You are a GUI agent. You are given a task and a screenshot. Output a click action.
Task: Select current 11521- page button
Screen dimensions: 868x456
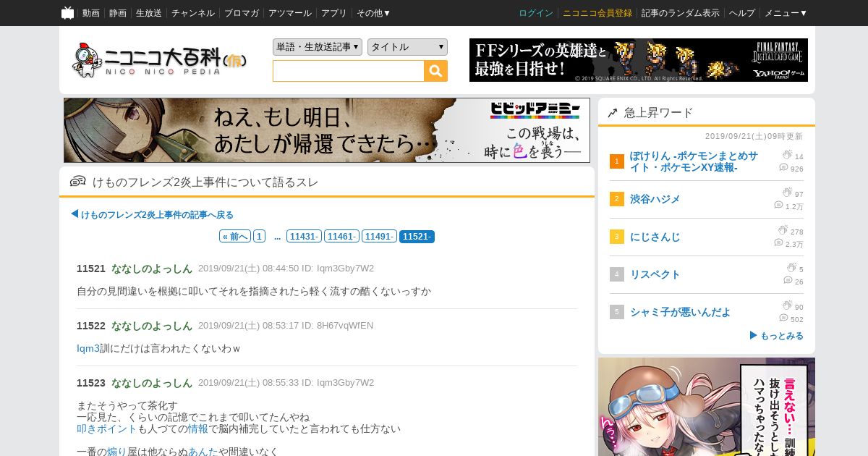(x=417, y=237)
